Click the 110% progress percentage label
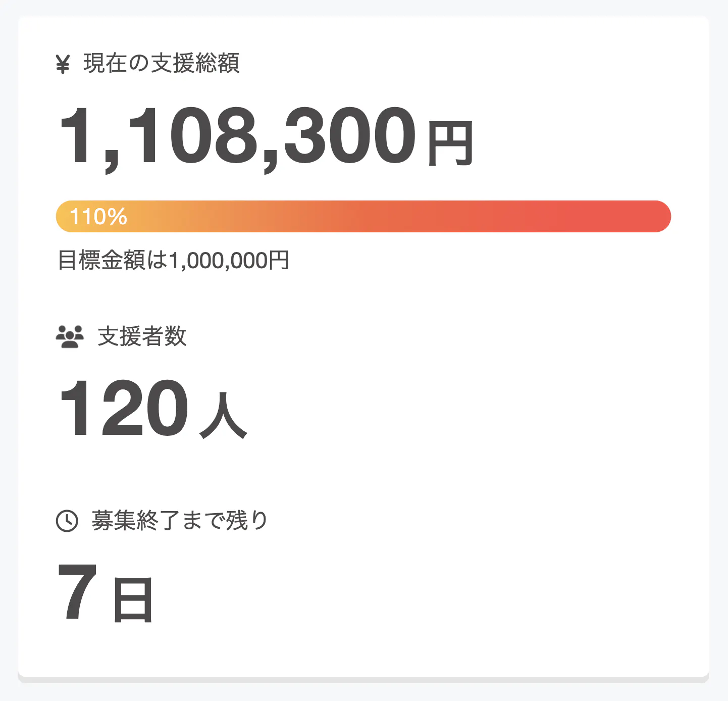The image size is (728, 701). pos(98,217)
